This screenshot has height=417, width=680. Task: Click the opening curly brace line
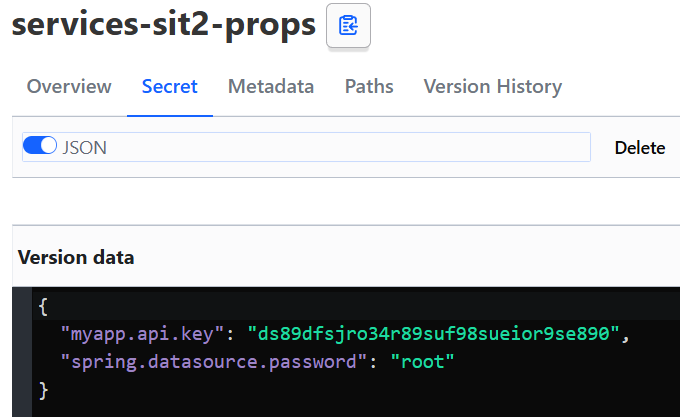(x=43, y=304)
